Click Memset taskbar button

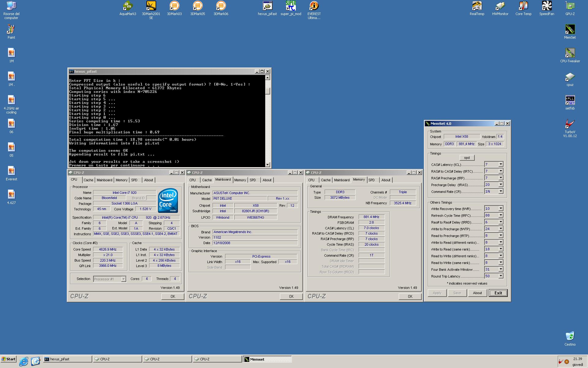tap(267, 359)
